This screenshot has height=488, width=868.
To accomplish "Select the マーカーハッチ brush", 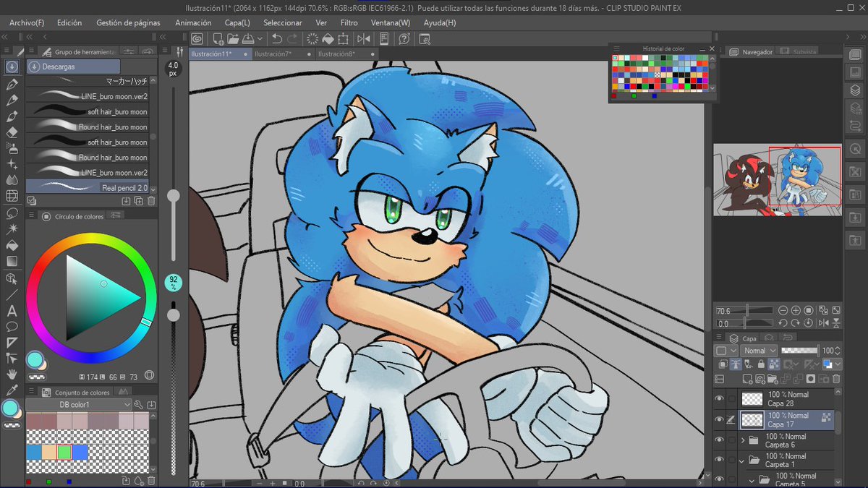I will click(x=88, y=82).
